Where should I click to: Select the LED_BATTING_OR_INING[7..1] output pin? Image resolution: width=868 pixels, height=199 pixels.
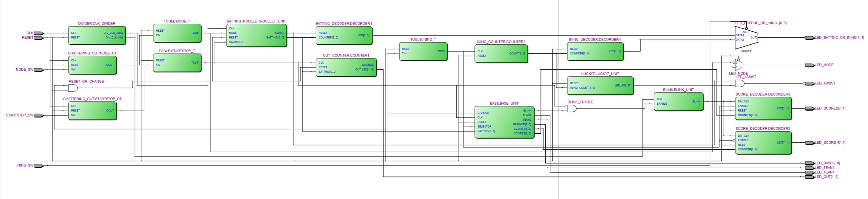809,38
